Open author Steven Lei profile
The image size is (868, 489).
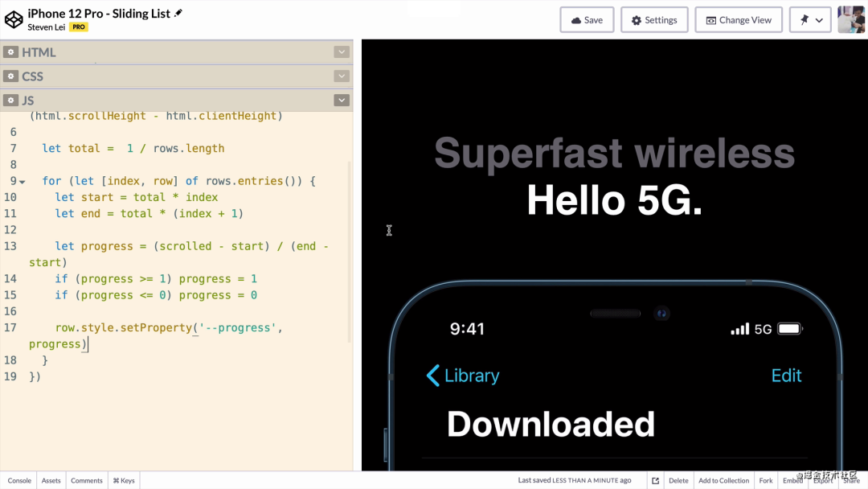[47, 27]
